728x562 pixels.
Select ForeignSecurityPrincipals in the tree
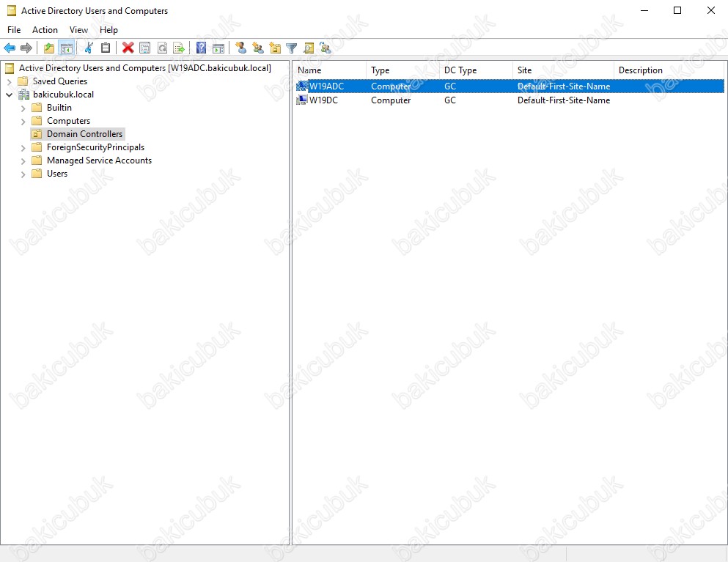(x=95, y=147)
